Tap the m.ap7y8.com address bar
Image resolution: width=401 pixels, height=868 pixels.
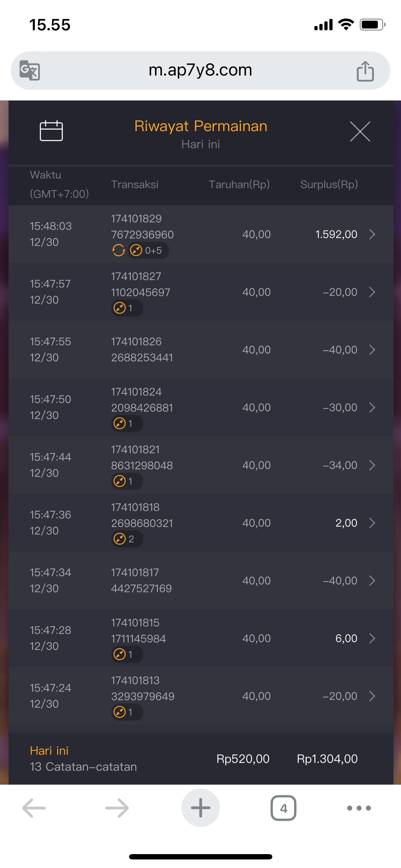tap(200, 70)
